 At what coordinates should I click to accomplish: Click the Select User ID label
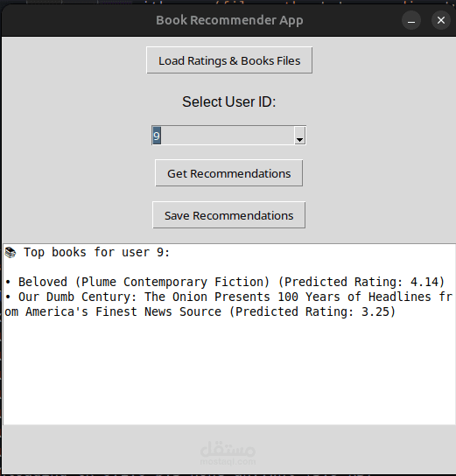229,101
